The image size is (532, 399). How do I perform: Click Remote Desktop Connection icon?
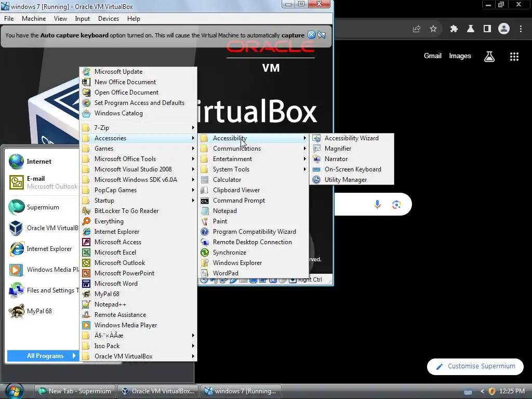click(x=204, y=242)
